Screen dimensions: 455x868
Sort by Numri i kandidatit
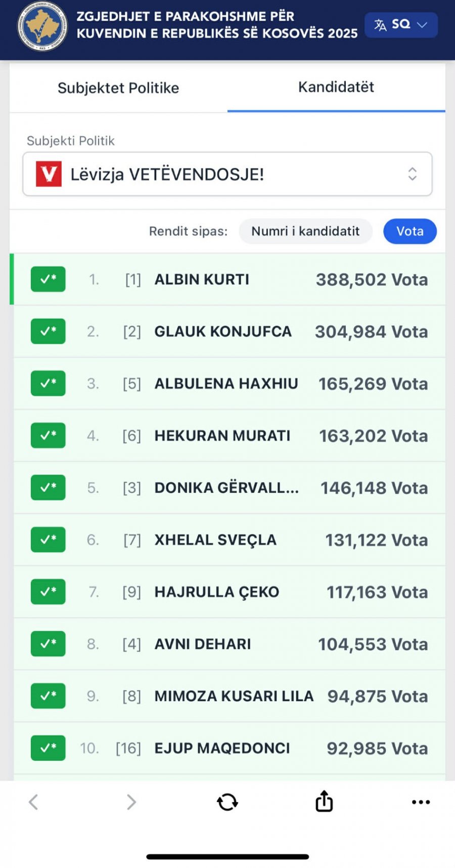click(305, 231)
